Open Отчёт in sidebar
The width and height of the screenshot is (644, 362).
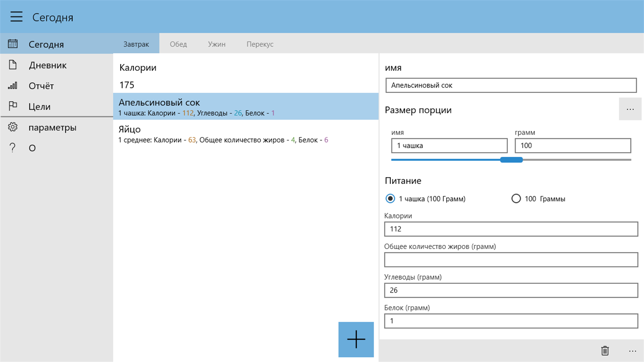pos(57,86)
